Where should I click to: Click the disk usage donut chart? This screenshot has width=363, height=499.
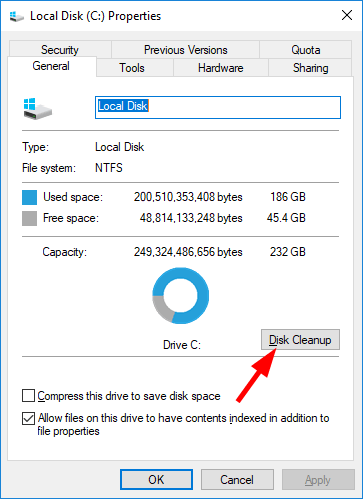[181, 295]
